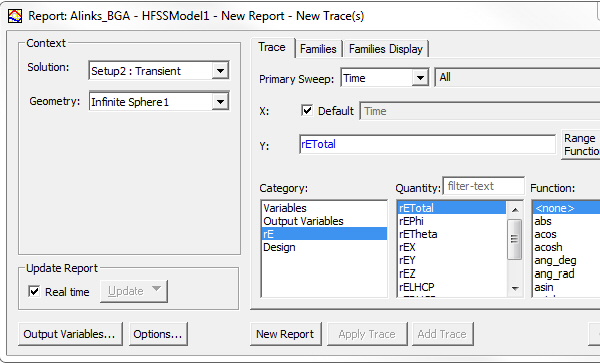This screenshot has width=600, height=363.
Task: Click the New Report button
Action: point(285,334)
